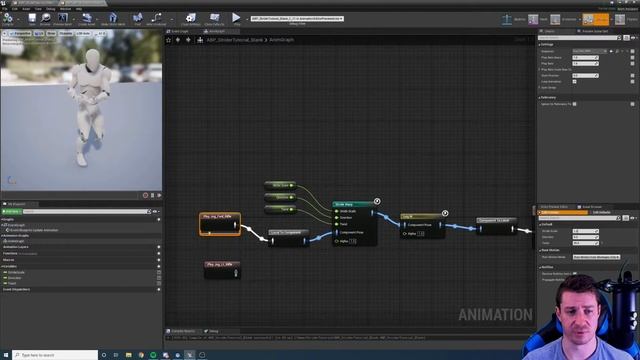Screen dimensions: 640x360
Task: Pause the viewport animation preview
Action: coord(153,196)
